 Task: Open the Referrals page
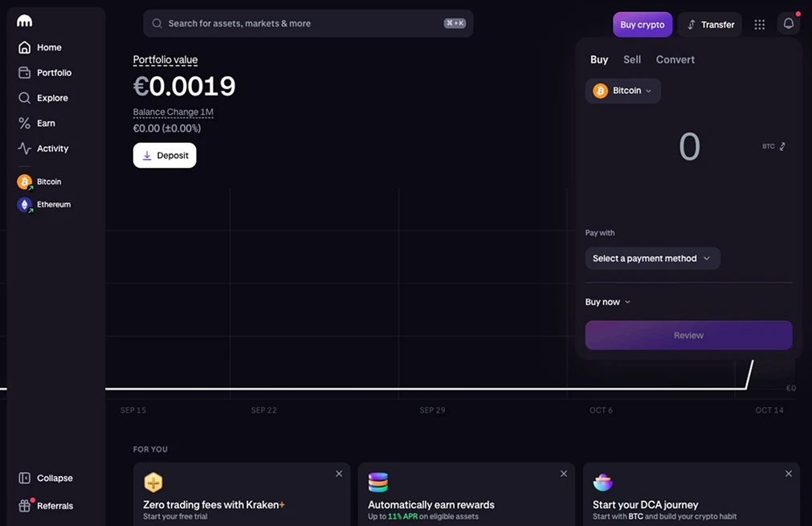click(46, 505)
